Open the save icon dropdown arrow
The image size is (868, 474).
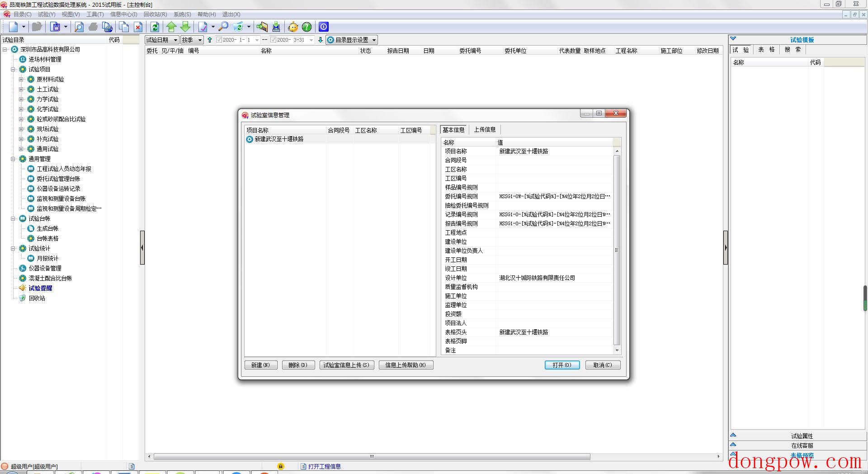pyautogui.click(x=66, y=27)
